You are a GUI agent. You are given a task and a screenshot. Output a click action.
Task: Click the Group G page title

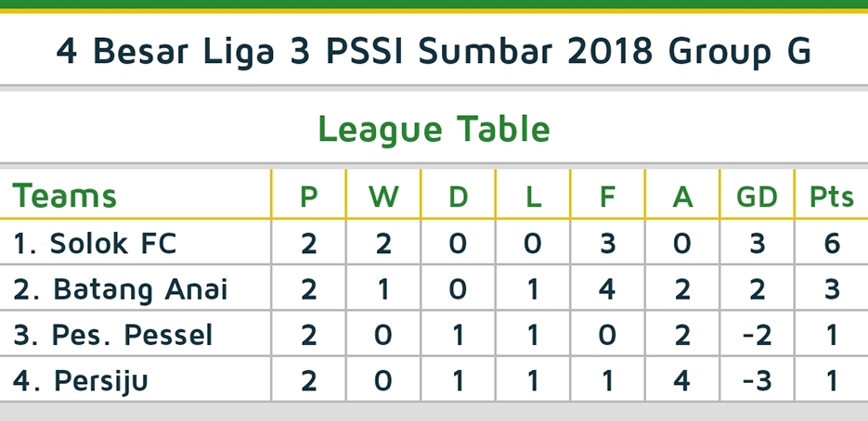click(x=434, y=52)
